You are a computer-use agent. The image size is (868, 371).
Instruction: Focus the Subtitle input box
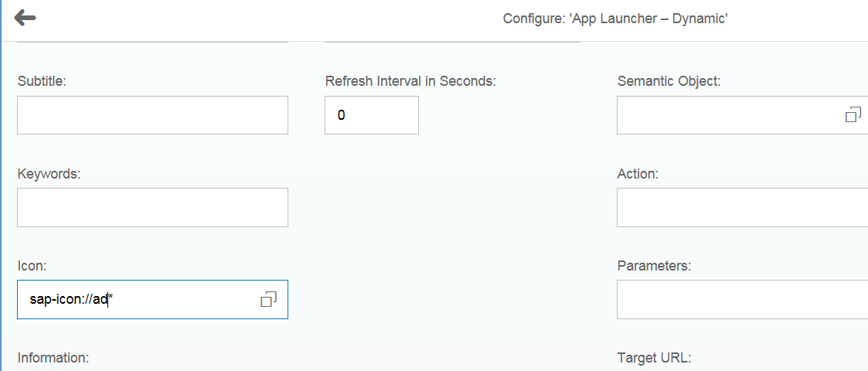pos(152,115)
